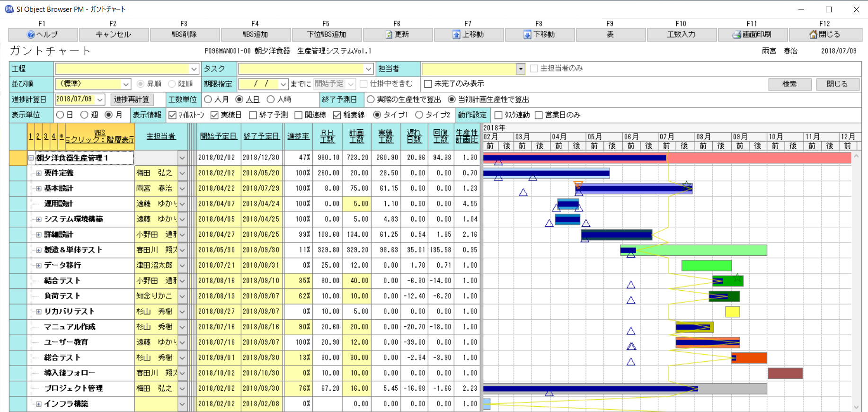Screen dimensions: 868x412
Task: Expand the 基本設計 tree node
Action: click(39, 188)
